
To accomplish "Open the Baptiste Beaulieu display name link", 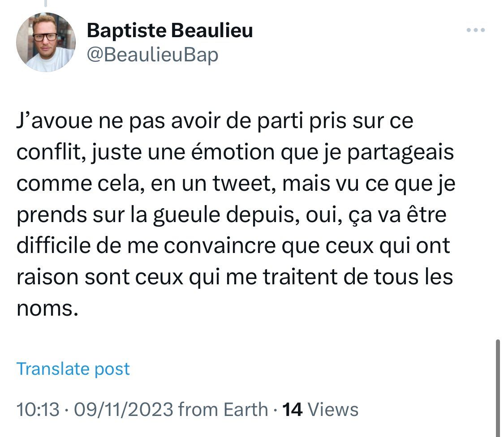I will [169, 30].
